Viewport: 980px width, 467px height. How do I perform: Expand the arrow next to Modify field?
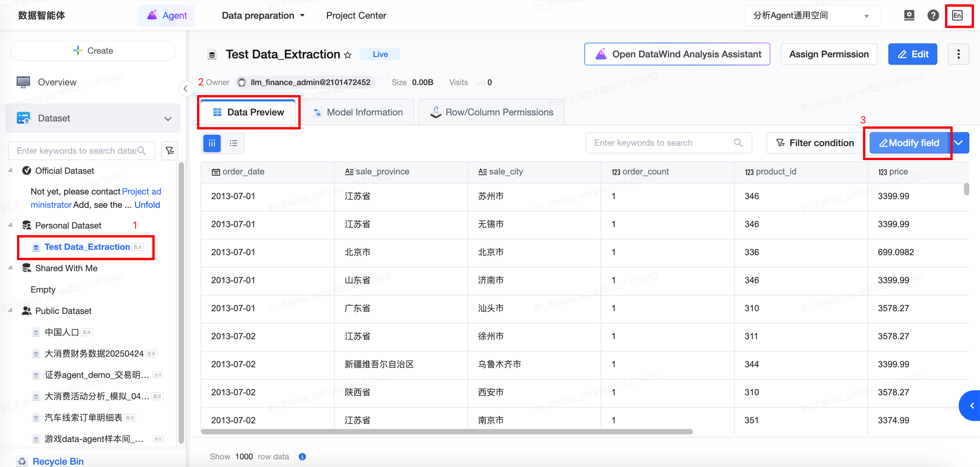(x=958, y=143)
